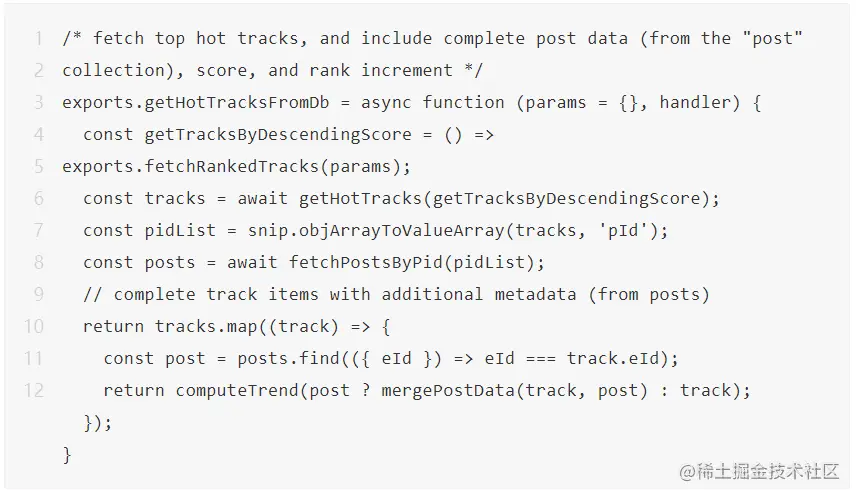Click getTracksByDescendingScore declaration on line 4
Screen dimensions: 856x498
point(278,135)
